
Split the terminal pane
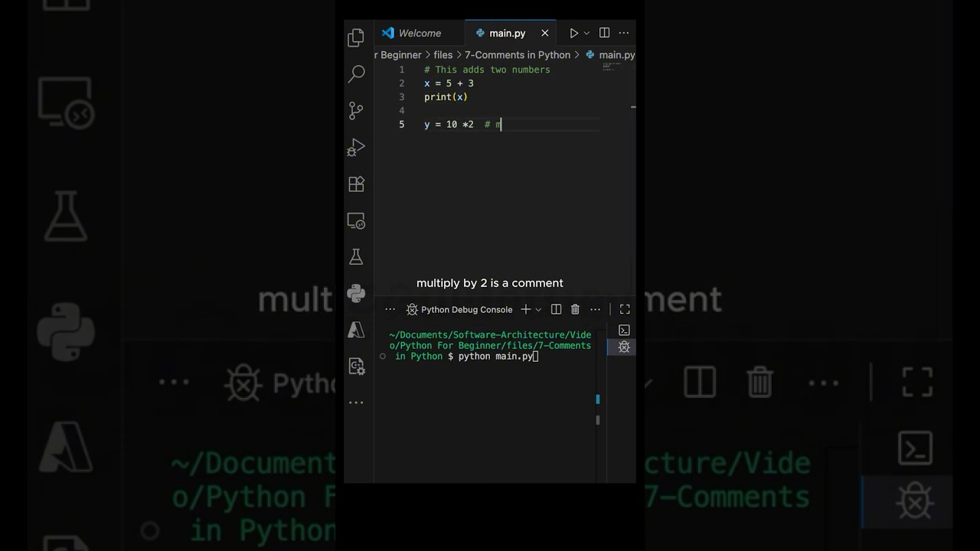tap(557, 309)
